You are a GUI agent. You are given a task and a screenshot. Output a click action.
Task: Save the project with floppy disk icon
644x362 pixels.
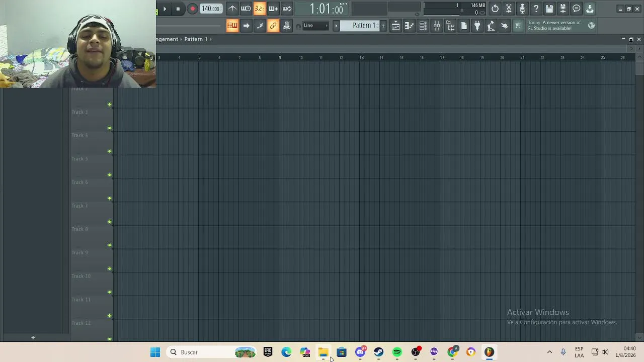click(549, 9)
